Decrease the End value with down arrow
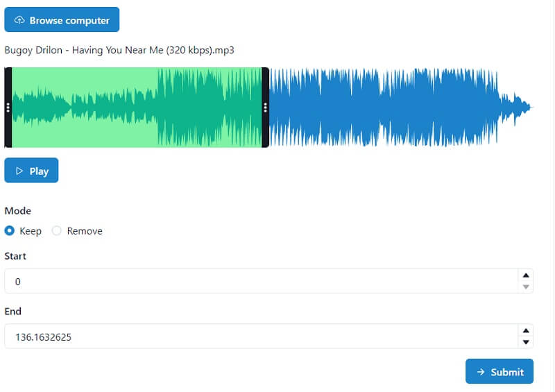This screenshot has width=555, height=392. tap(526, 342)
